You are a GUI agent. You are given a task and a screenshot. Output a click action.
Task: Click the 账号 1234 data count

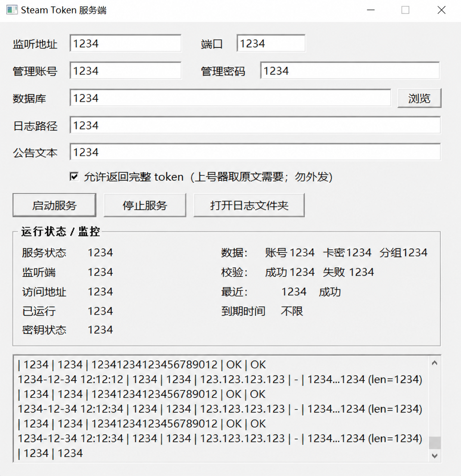[x=290, y=253]
